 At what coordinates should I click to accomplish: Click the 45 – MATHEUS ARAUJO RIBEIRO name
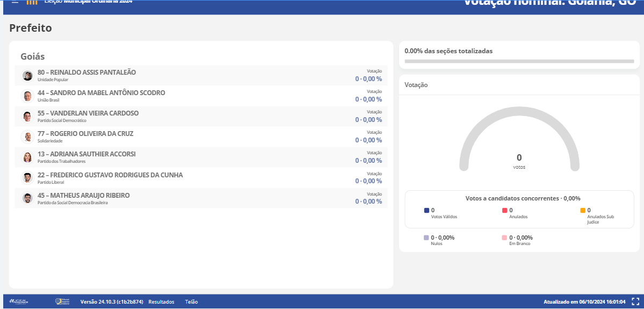point(84,195)
